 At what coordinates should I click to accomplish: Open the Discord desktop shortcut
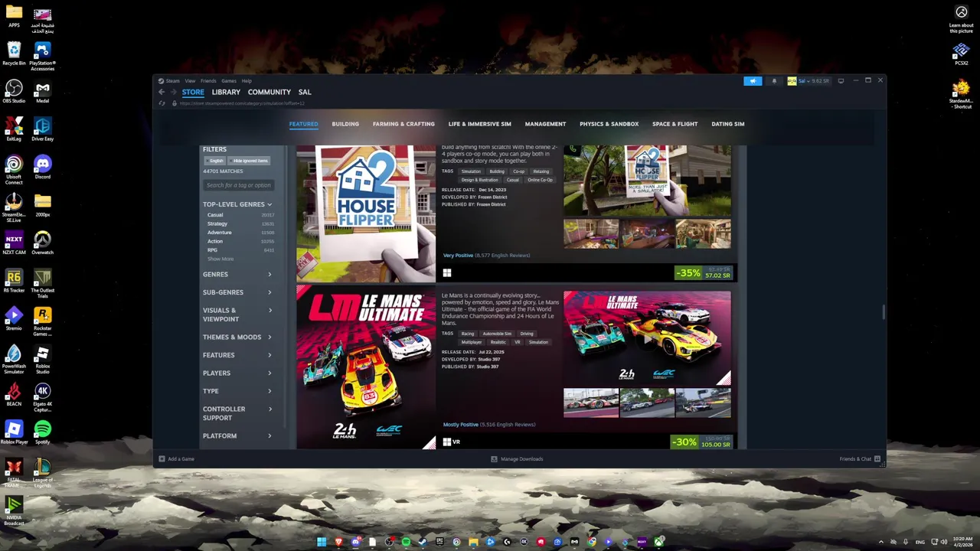tap(42, 166)
